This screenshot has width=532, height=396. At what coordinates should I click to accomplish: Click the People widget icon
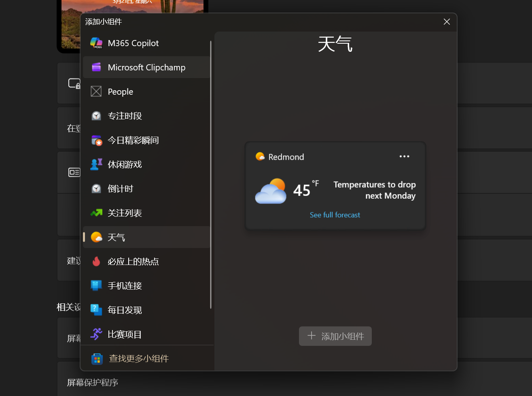pos(96,91)
